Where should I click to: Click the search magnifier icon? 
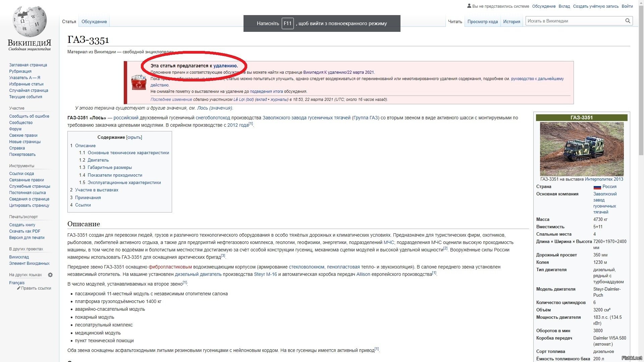tap(628, 21)
